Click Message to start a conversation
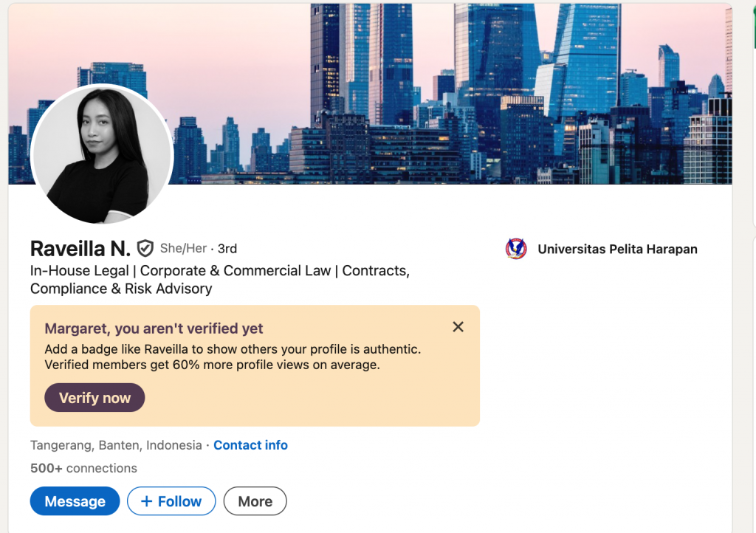Viewport: 756px width, 533px height. pos(75,501)
